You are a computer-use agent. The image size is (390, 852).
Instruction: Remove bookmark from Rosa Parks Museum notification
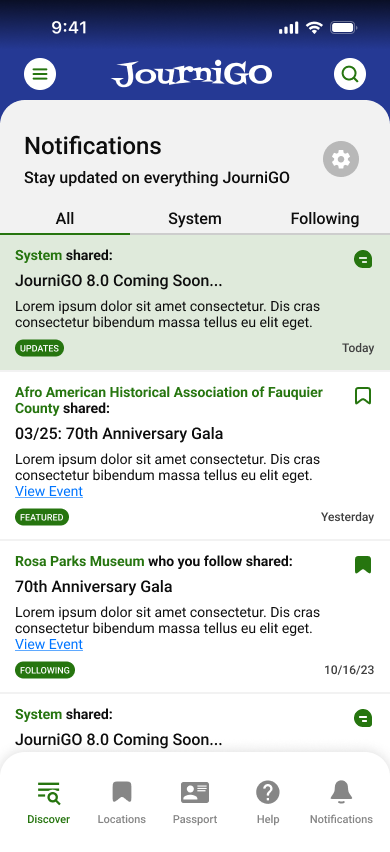(363, 565)
